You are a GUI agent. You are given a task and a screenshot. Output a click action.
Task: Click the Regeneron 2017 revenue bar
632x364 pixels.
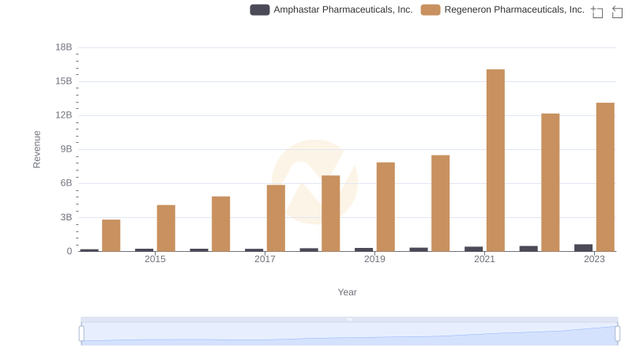pos(276,218)
